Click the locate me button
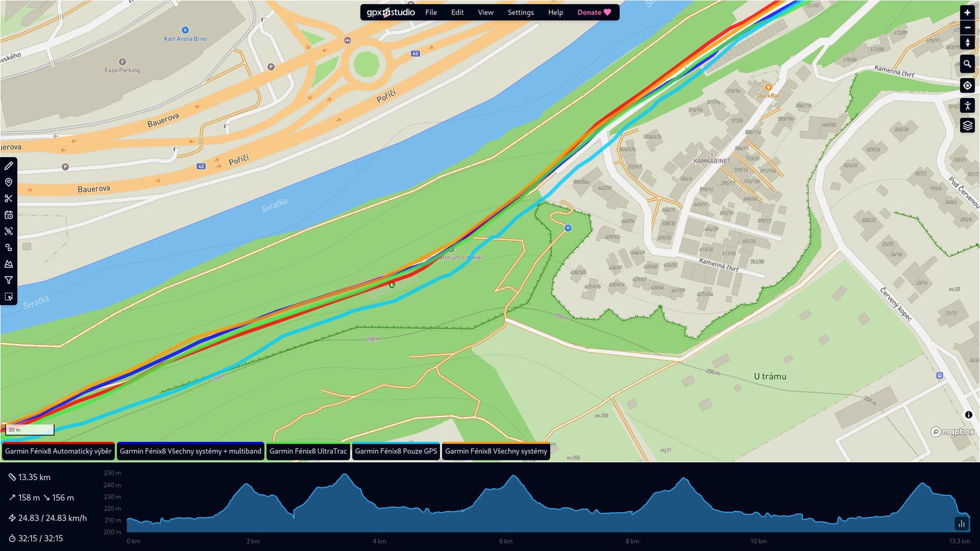The height and width of the screenshot is (551, 980). point(968,86)
